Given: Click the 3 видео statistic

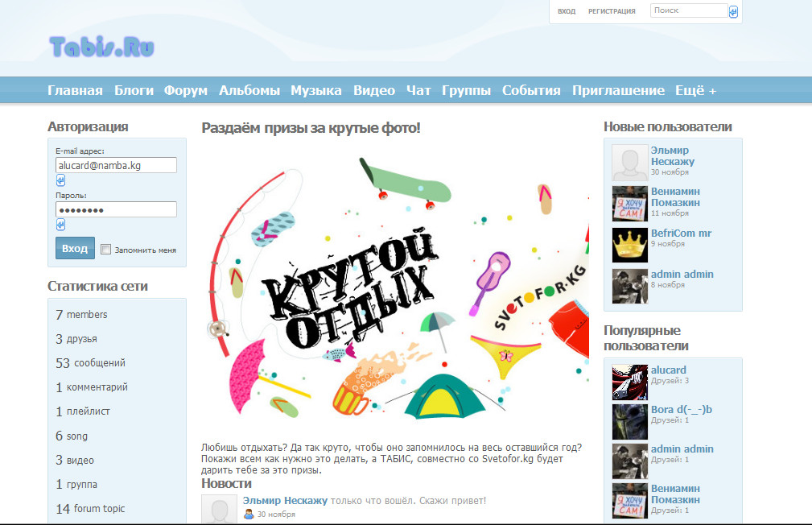Looking at the screenshot, I should click(x=75, y=461).
